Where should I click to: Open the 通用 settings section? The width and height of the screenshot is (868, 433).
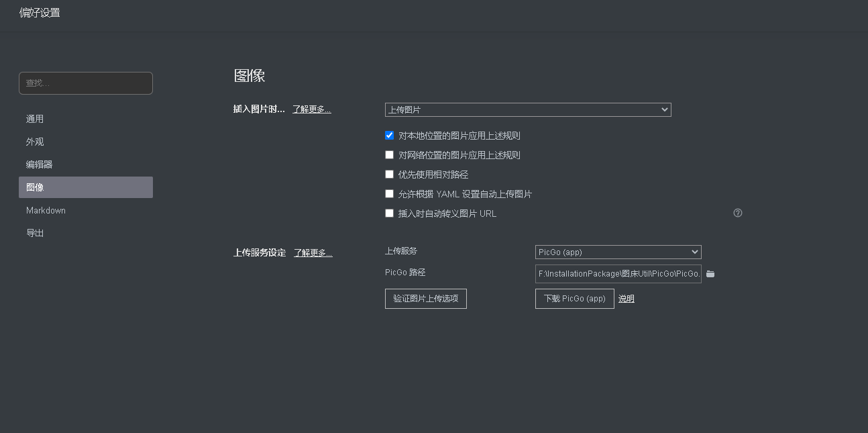35,119
